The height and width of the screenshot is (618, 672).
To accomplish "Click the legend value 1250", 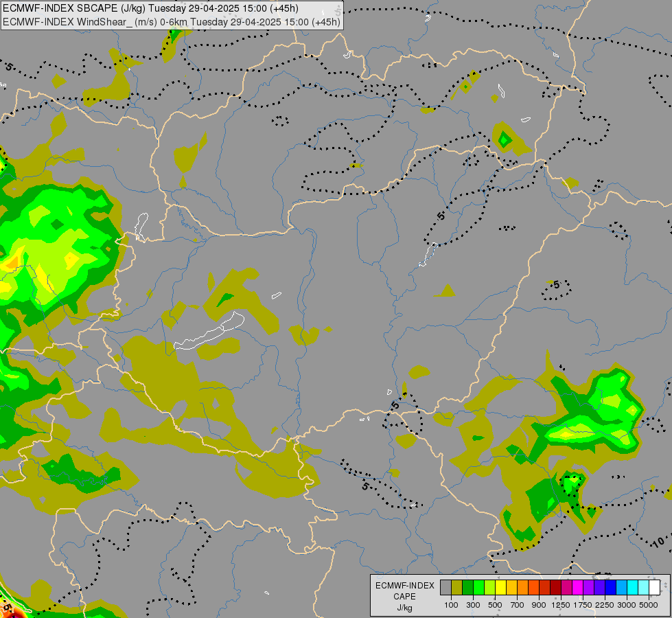I will click(561, 605).
